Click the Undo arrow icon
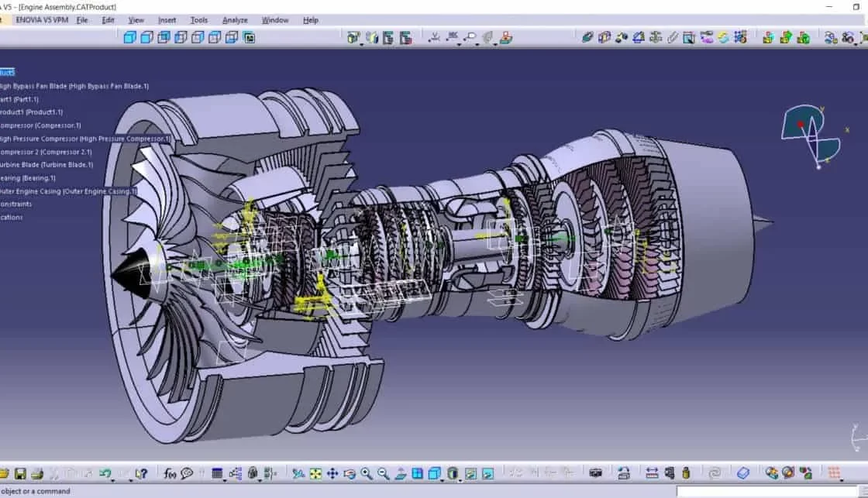 (x=104, y=473)
